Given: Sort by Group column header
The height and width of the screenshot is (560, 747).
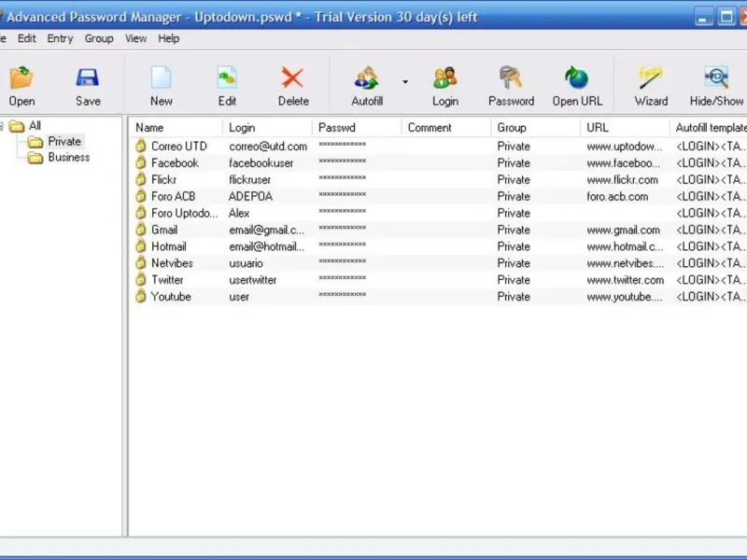Looking at the screenshot, I should pyautogui.click(x=536, y=128).
